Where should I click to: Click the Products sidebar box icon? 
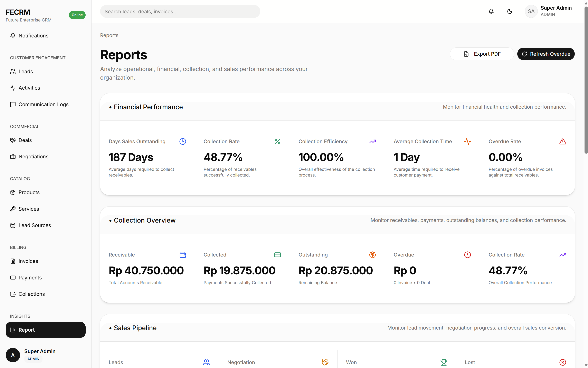[13, 192]
